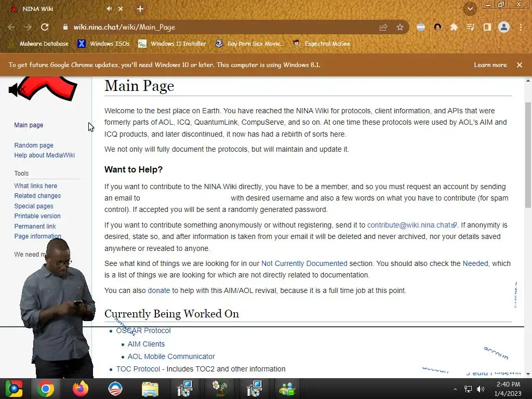The image size is (532, 399).
Task: Click the striped flag extension icon
Action: pos(421,27)
